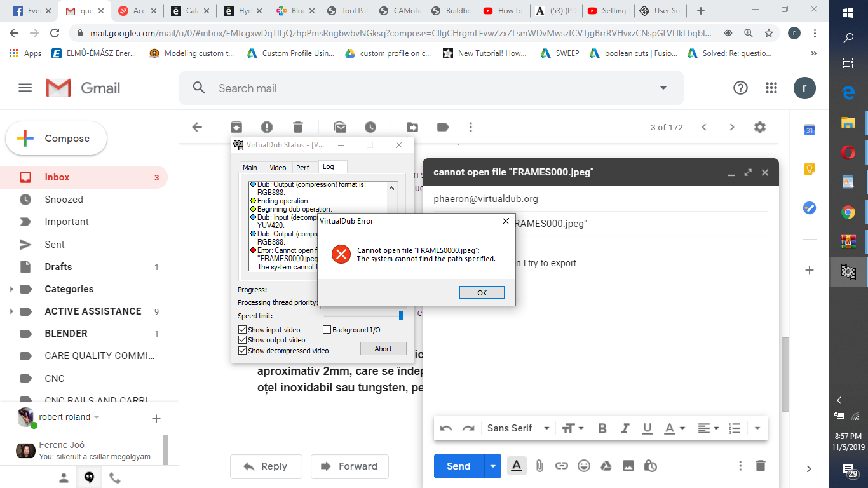Viewport: 868px width, 488px height.
Task: Open Google Keep side panel icon
Action: coord(810,168)
